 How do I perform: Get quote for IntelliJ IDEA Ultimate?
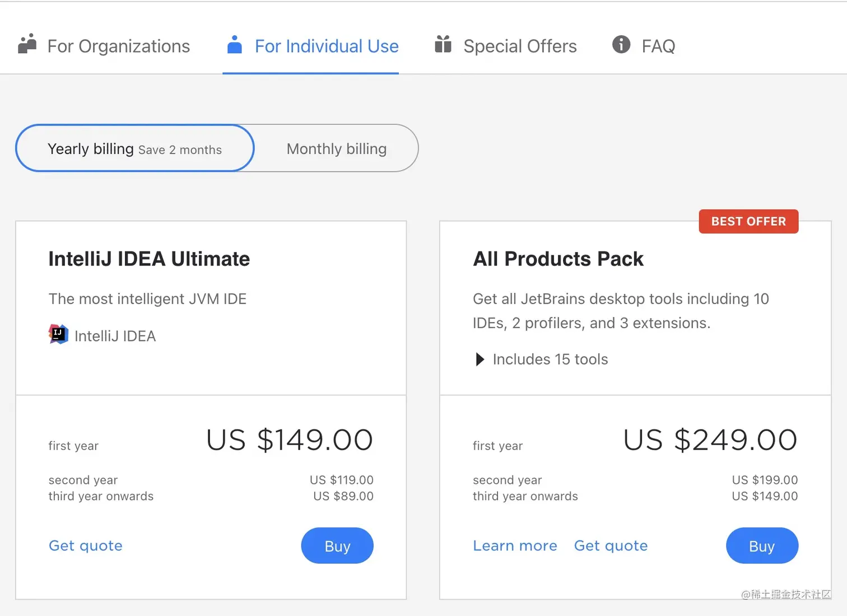tap(86, 545)
